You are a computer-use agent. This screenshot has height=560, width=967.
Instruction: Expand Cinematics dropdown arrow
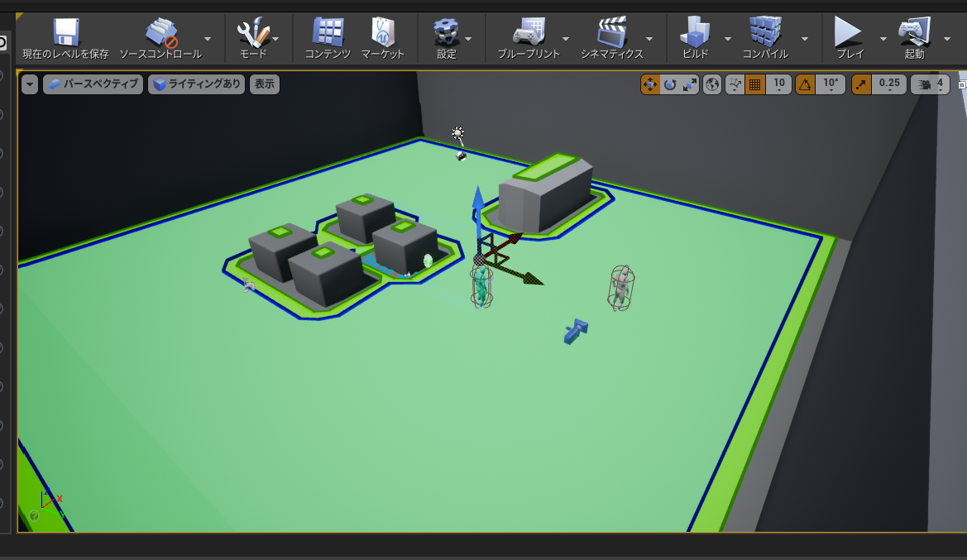tap(649, 39)
